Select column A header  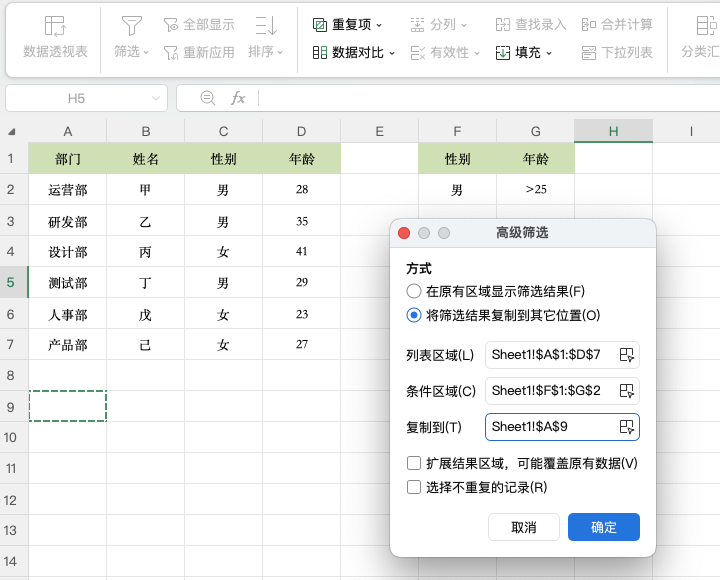click(x=68, y=131)
